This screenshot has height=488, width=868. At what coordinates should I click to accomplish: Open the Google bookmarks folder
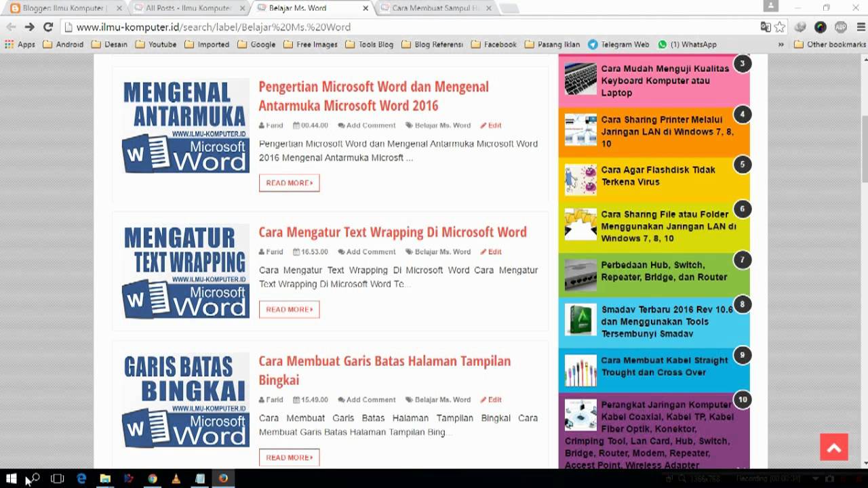[256, 44]
